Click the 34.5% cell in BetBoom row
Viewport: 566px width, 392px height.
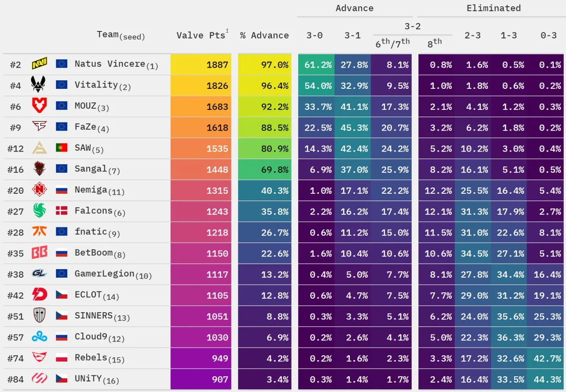473,253
